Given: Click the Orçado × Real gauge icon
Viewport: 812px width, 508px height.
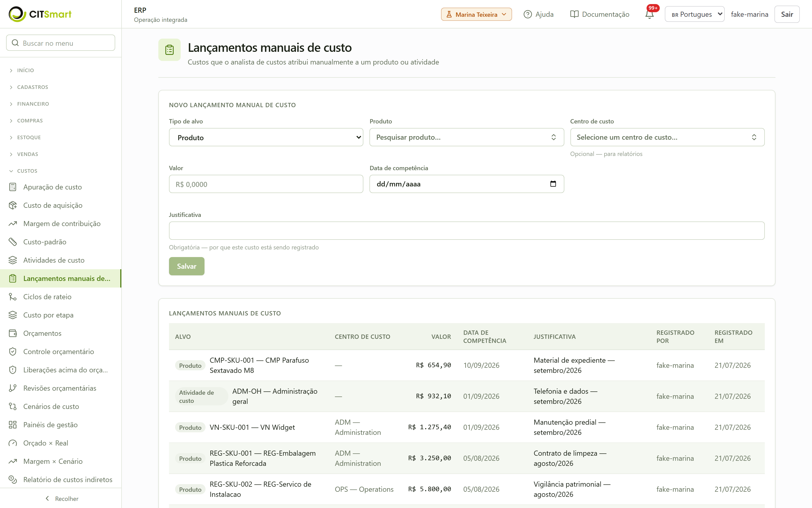Looking at the screenshot, I should pos(13,443).
